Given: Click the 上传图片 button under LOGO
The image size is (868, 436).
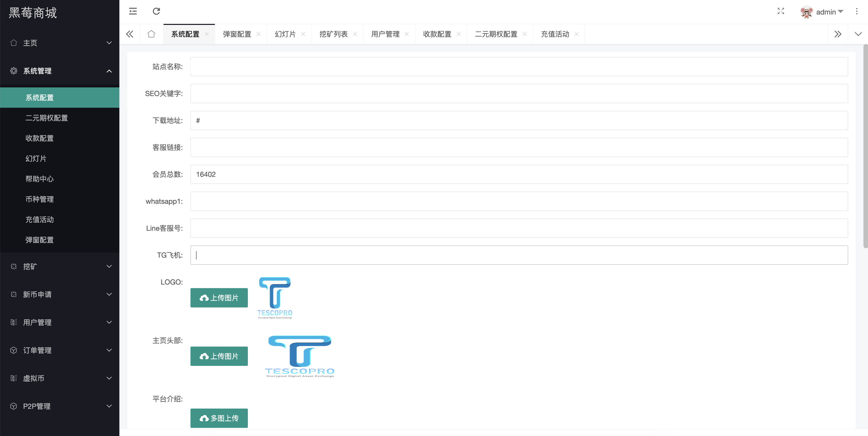Looking at the screenshot, I should [219, 298].
